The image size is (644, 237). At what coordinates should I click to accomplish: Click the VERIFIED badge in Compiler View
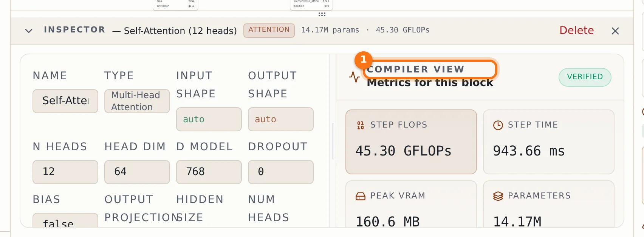pos(585,77)
